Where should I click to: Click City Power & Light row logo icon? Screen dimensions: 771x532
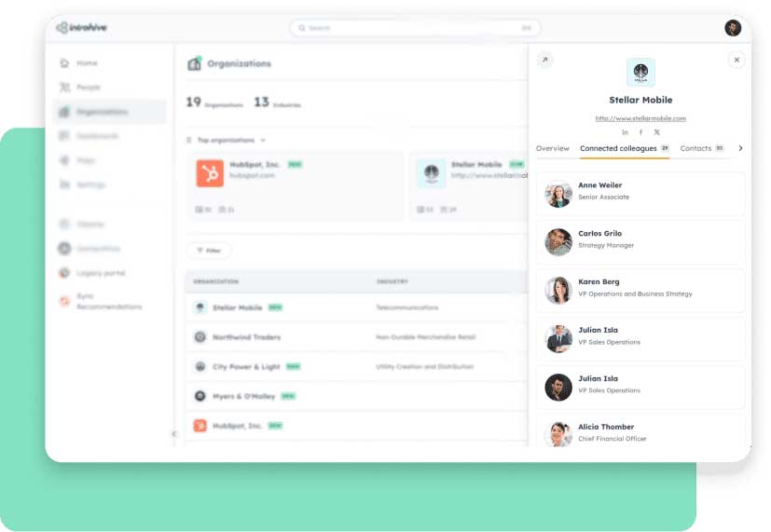(200, 366)
